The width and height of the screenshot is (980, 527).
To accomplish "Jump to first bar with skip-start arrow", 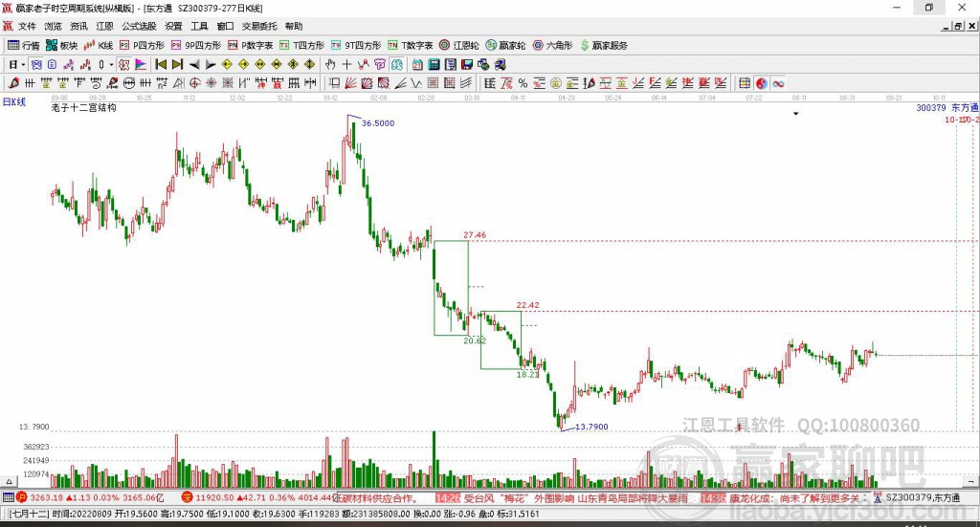I will point(161,64).
